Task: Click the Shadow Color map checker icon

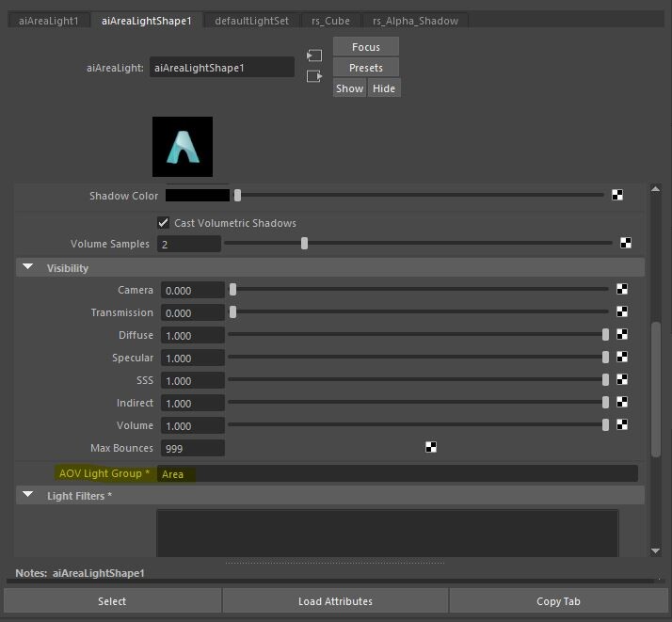Action: coord(617,196)
